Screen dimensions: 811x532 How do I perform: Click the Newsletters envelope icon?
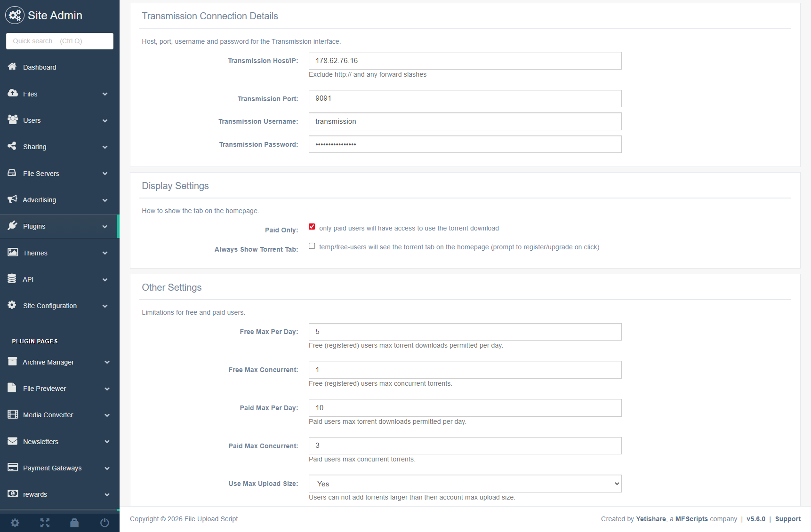(x=13, y=441)
